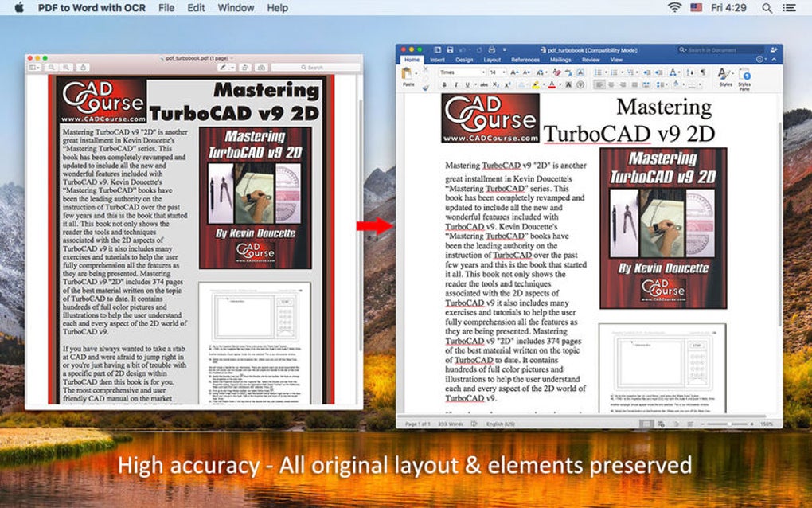
Task: Apply subscript formatting in Word
Action: [x=496, y=84]
